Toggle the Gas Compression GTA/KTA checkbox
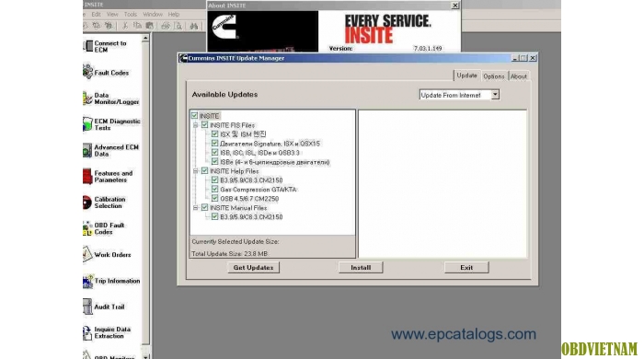The width and height of the screenshot is (644, 359). (x=214, y=189)
